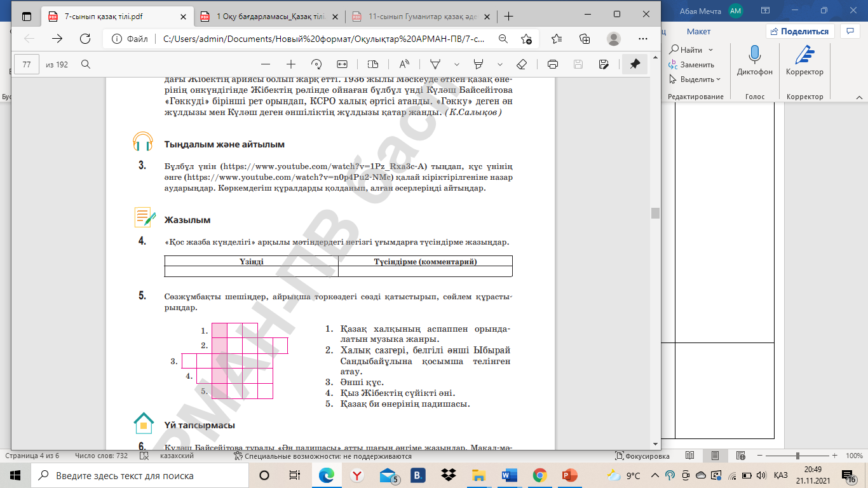Select the PDF Erase tool
Viewport: 868px width, 488px height.
tap(522, 64)
